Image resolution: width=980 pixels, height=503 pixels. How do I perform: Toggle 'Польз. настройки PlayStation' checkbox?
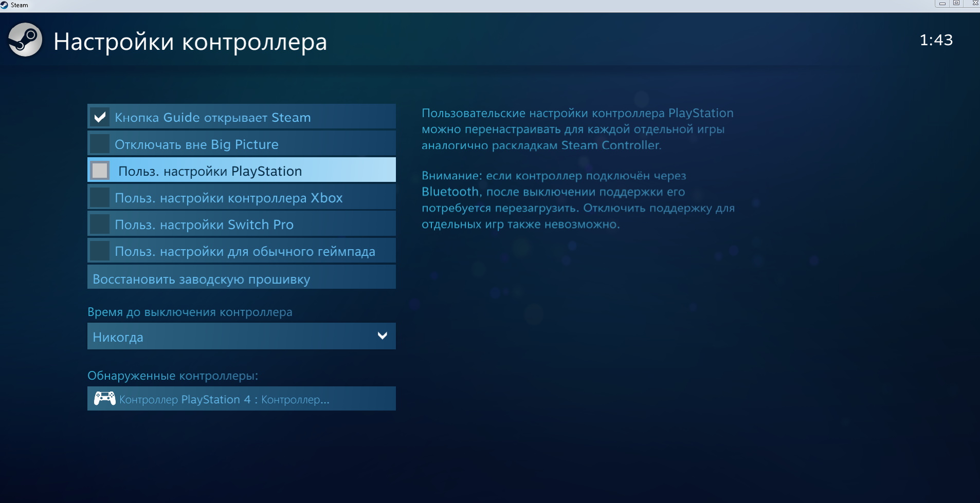coord(100,171)
